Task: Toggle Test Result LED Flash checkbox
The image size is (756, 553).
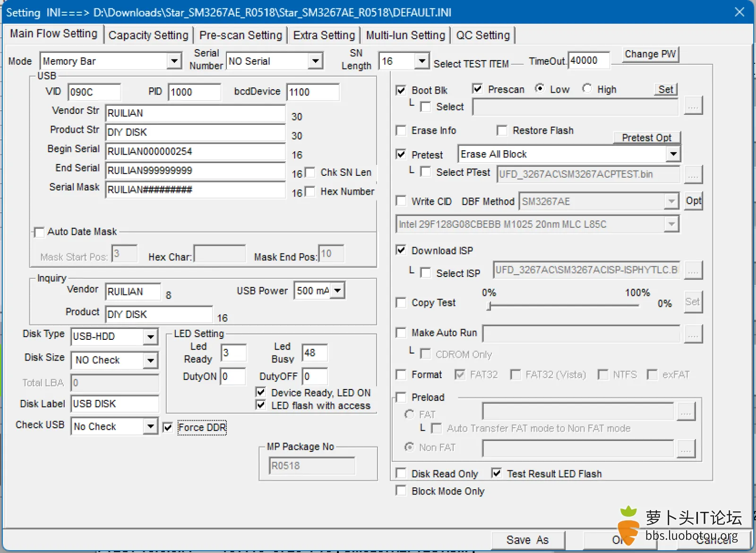Action: (496, 473)
